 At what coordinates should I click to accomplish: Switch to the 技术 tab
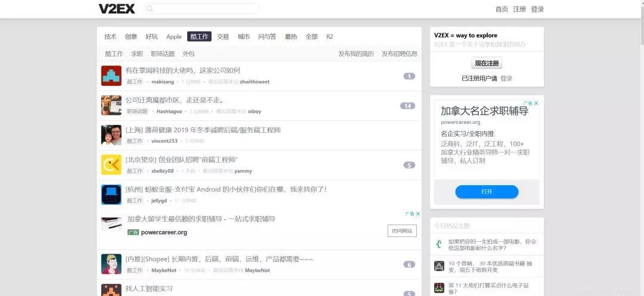tap(110, 36)
